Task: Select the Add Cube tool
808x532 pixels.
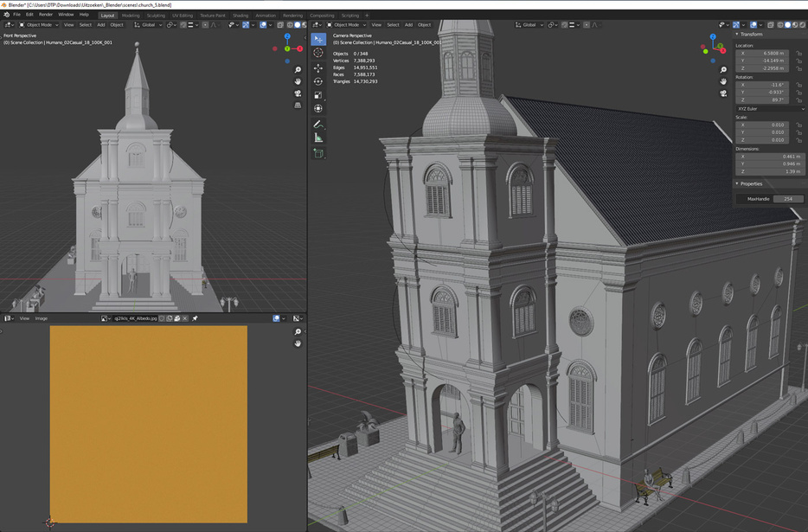Action: pyautogui.click(x=318, y=153)
